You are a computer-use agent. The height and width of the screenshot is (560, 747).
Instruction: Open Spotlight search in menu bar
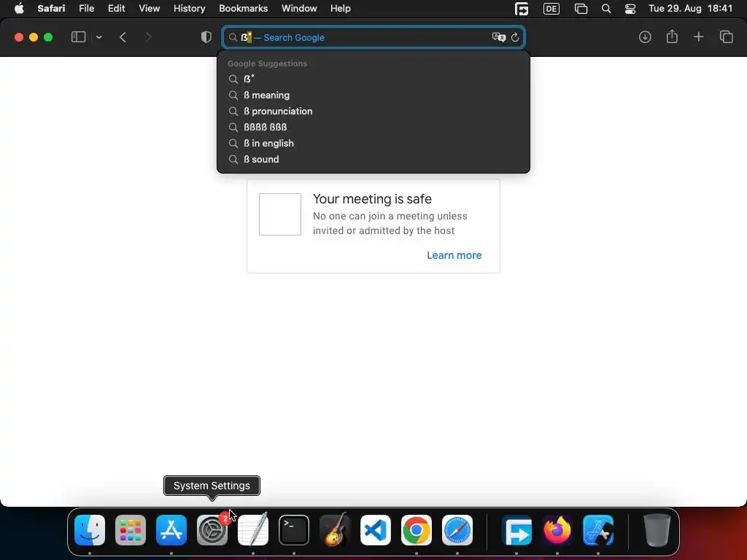(606, 9)
